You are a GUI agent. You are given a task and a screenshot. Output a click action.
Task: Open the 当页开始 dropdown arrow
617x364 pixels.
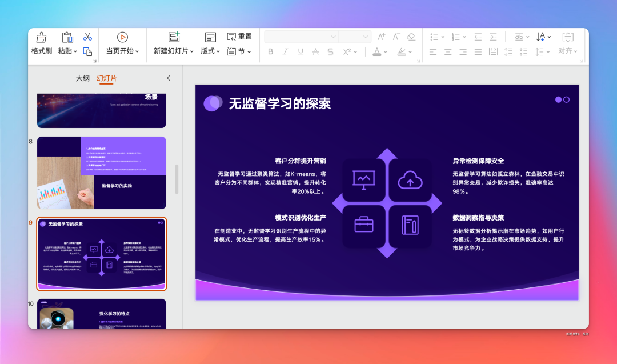click(137, 51)
